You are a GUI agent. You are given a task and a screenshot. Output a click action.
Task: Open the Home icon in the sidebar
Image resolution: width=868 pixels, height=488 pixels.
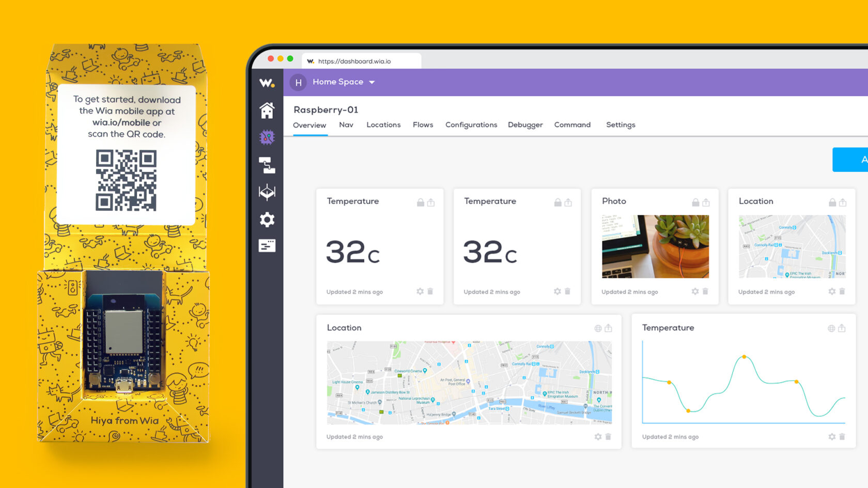tap(267, 111)
